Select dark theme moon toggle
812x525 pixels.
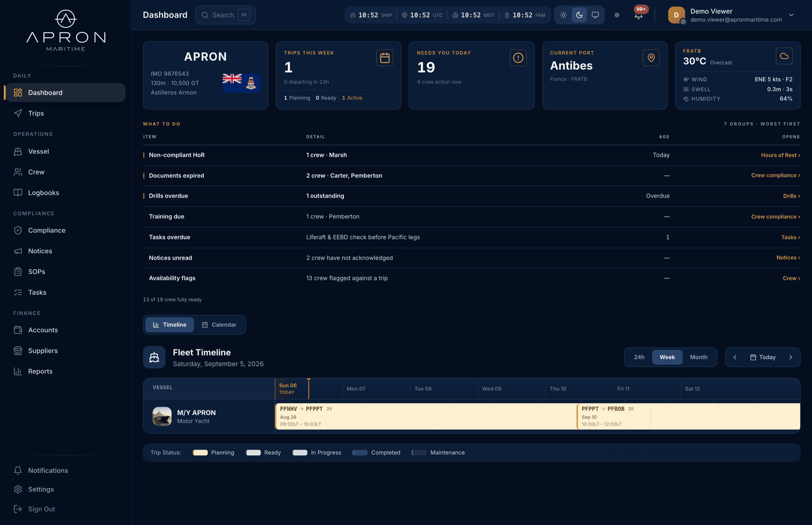click(x=579, y=15)
